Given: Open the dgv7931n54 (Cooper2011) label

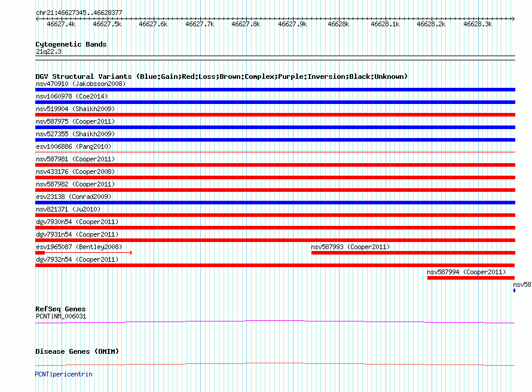Looking at the screenshot, I should click(x=77, y=234).
